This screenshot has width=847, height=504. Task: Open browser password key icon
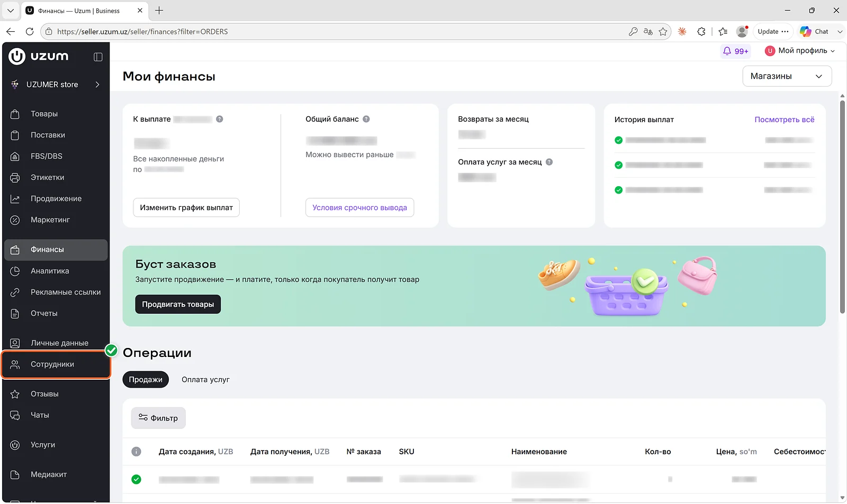[x=633, y=32]
